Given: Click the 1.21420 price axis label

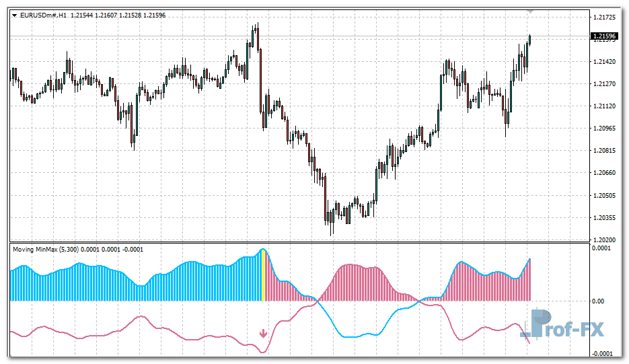Looking at the screenshot, I should pyautogui.click(x=604, y=61).
